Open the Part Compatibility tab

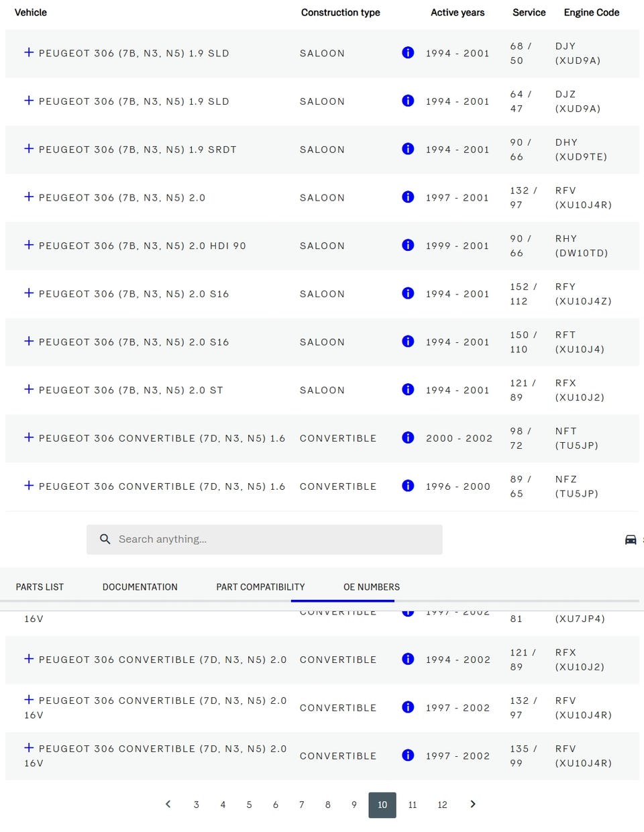tap(260, 586)
